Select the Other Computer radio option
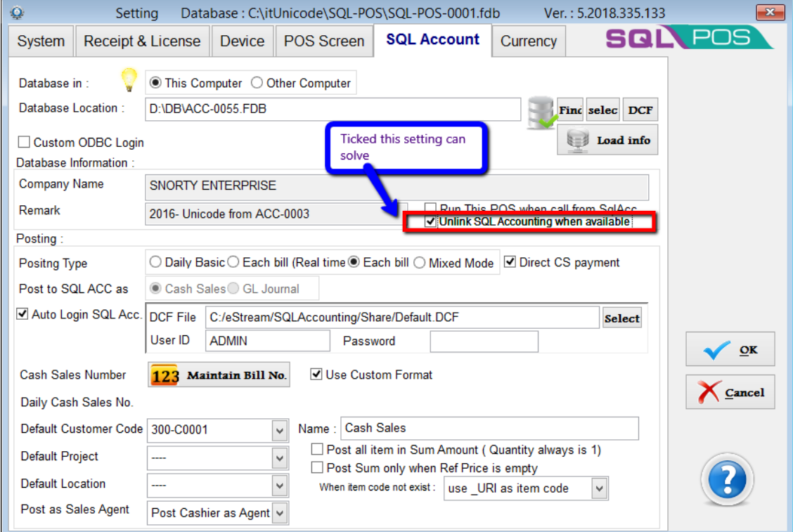This screenshot has height=532, width=793. click(257, 83)
